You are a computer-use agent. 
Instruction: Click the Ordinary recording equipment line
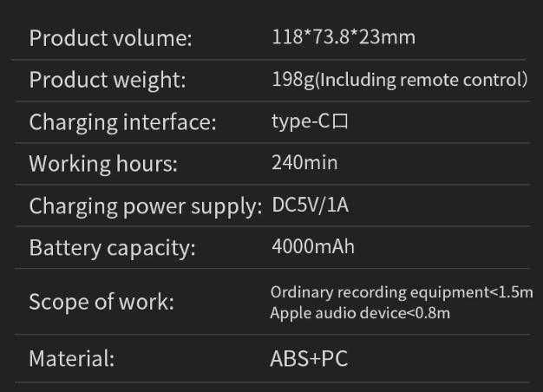[x=401, y=292]
